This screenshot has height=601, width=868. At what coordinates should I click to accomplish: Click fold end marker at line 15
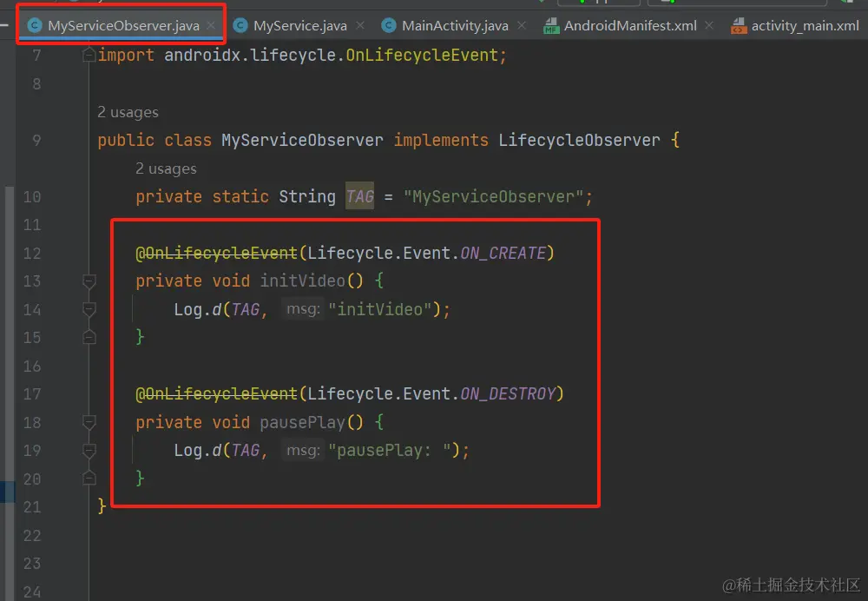click(x=89, y=337)
